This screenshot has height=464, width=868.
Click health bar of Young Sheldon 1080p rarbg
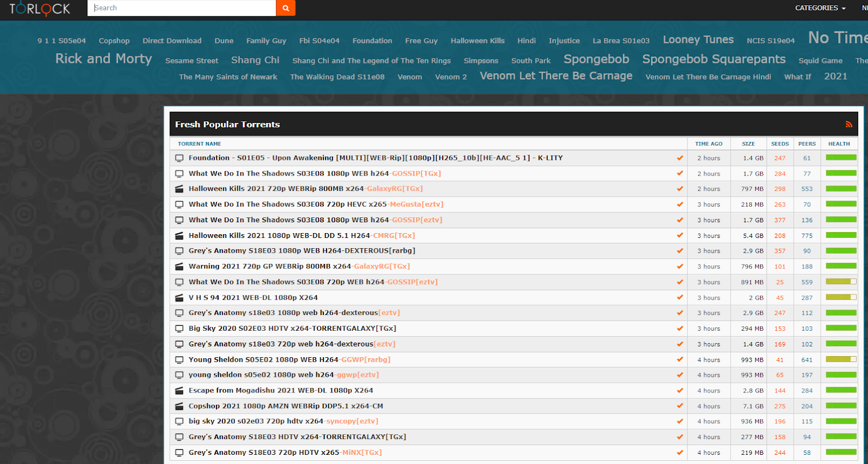(x=841, y=359)
